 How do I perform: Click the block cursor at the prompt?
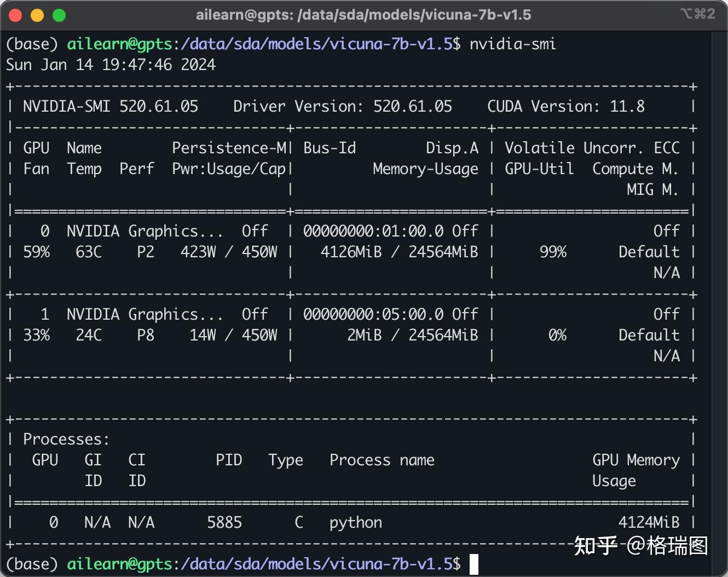tap(474, 564)
